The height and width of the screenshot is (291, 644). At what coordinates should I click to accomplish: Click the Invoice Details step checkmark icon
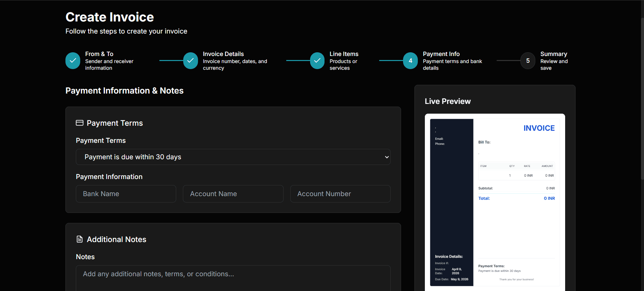coord(191,61)
